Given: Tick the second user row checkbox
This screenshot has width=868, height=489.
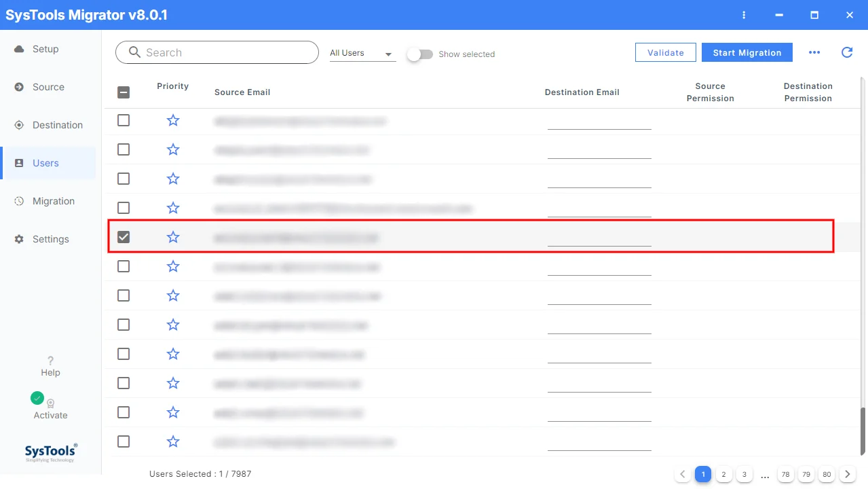Looking at the screenshot, I should coord(124,149).
